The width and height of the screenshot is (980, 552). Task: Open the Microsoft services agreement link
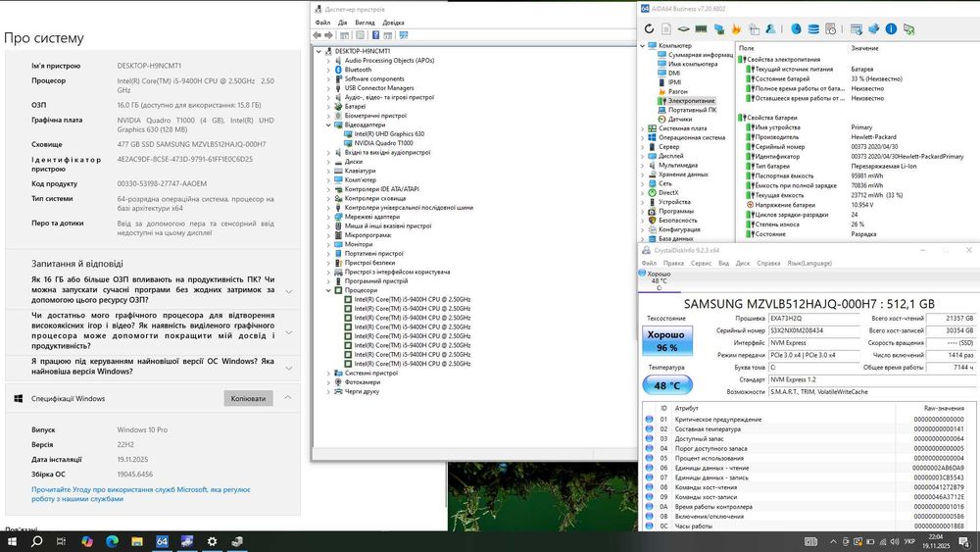tap(140, 494)
